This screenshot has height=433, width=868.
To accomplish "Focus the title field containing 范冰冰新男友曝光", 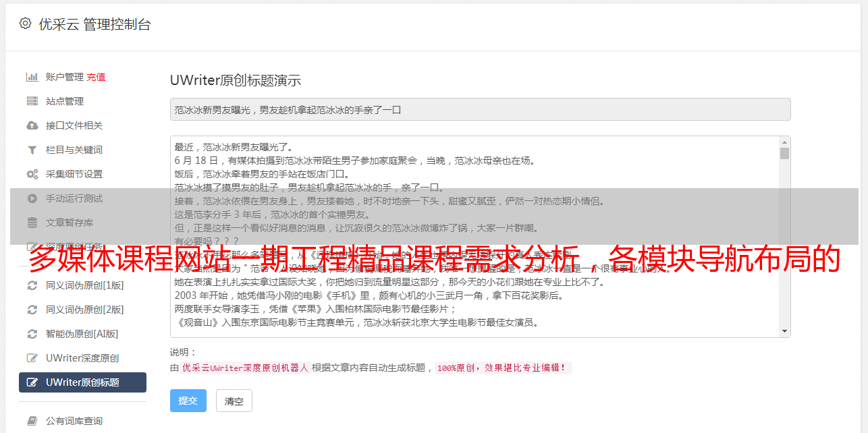I will 480,109.
